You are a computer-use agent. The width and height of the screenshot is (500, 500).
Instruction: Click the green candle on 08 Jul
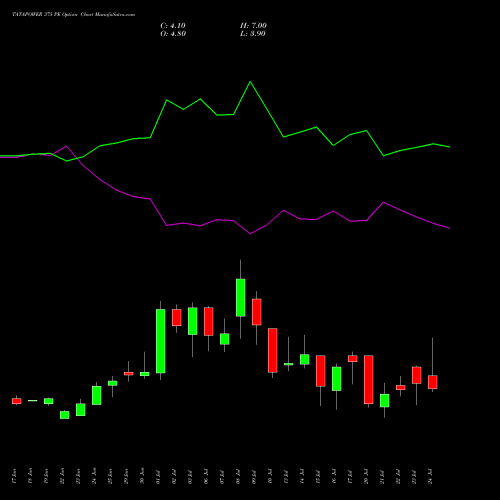[x=241, y=298]
